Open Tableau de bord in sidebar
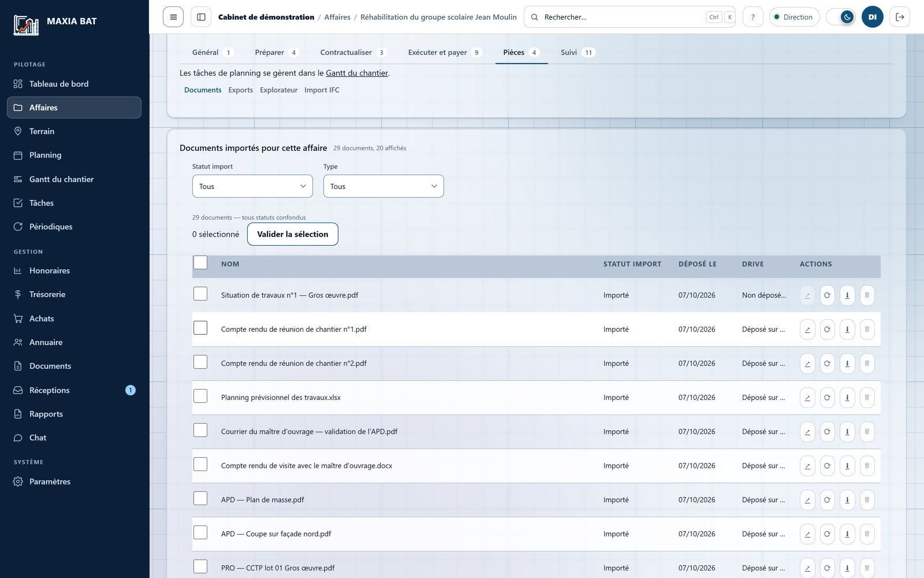The image size is (924, 578). [x=74, y=84]
